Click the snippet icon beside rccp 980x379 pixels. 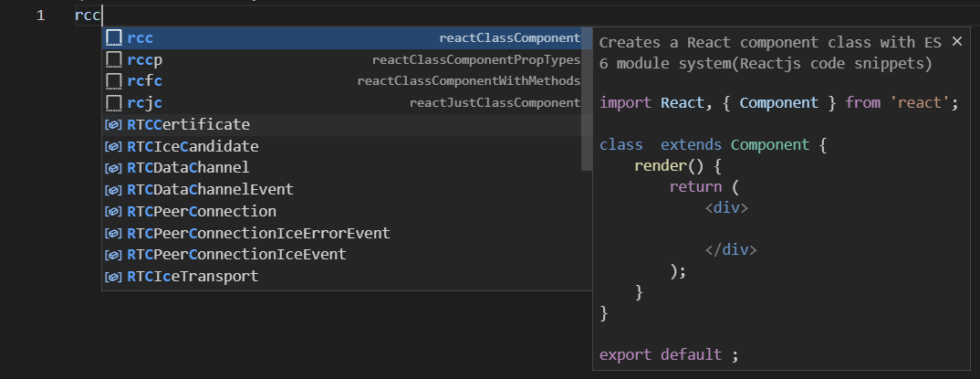114,60
